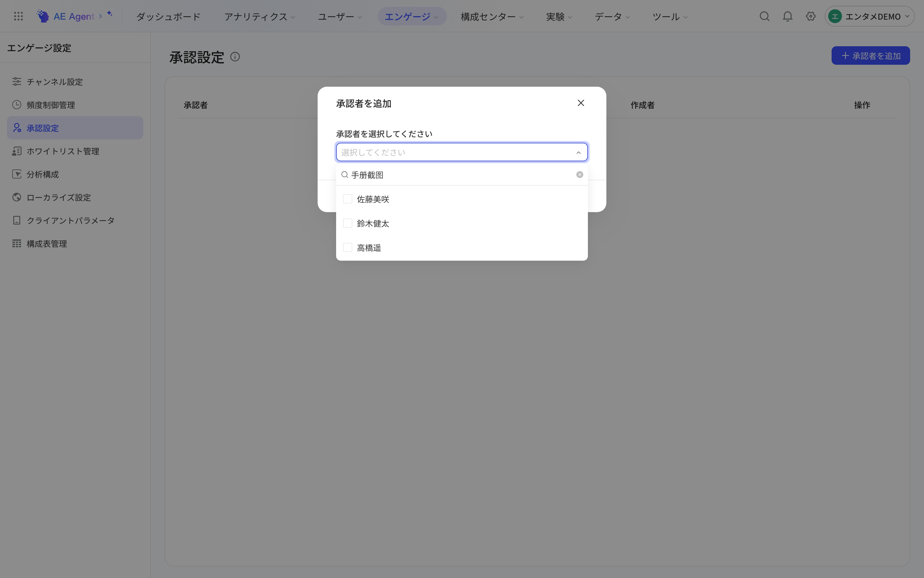Click the ホワイトリスト管理 list icon
Screen dimensions: 924x578
pyautogui.click(x=17, y=151)
